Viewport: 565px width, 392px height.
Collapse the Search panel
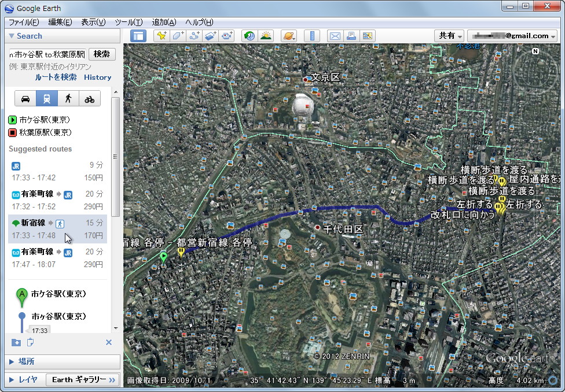[12, 36]
